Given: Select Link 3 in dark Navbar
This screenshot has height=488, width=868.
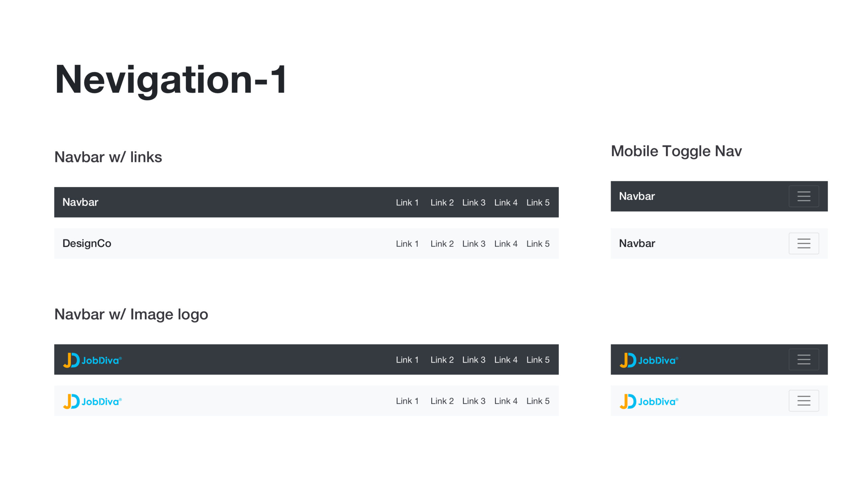Looking at the screenshot, I should click(474, 202).
